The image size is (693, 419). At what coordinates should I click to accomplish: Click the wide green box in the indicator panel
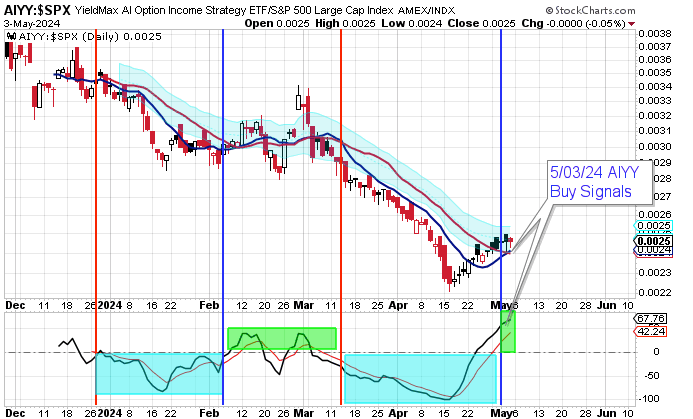tap(282, 338)
